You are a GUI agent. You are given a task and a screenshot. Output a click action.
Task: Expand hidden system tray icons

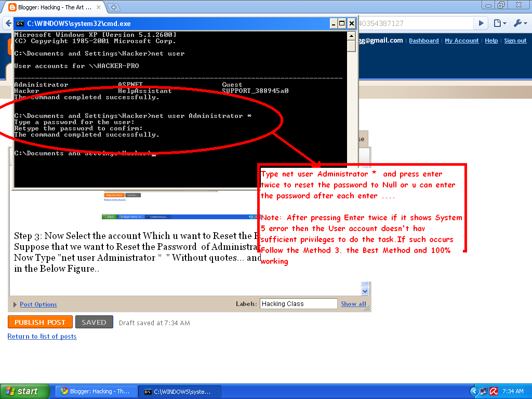click(x=474, y=391)
